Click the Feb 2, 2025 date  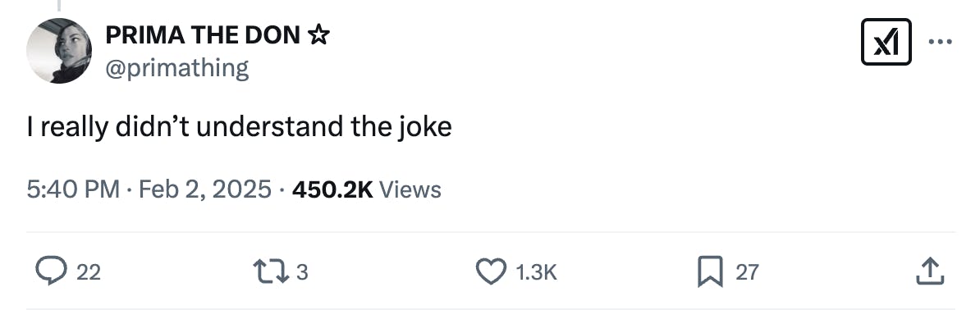pyautogui.click(x=205, y=189)
